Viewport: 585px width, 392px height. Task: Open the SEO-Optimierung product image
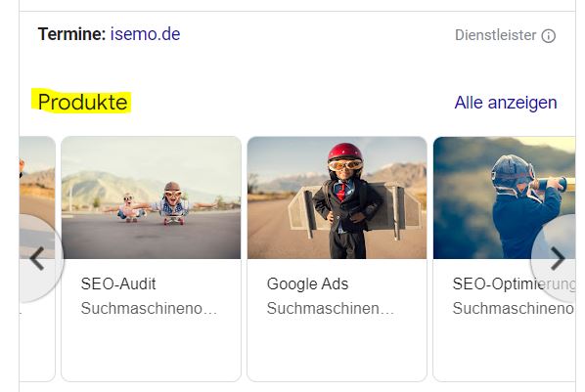tap(504, 197)
